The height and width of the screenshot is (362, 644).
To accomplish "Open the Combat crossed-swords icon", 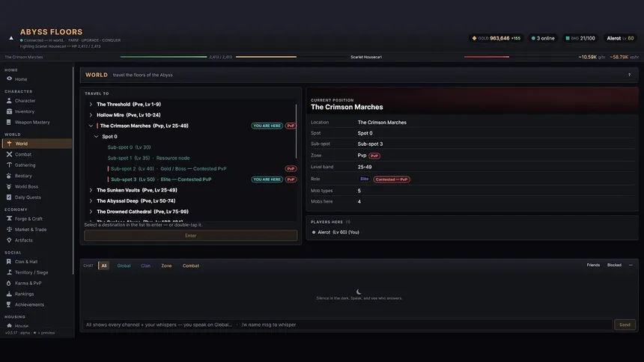I will pyautogui.click(x=9, y=154).
